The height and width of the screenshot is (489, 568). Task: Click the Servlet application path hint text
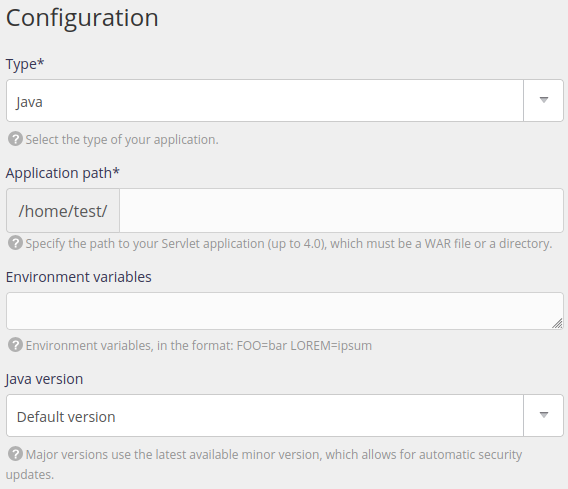tap(289, 244)
